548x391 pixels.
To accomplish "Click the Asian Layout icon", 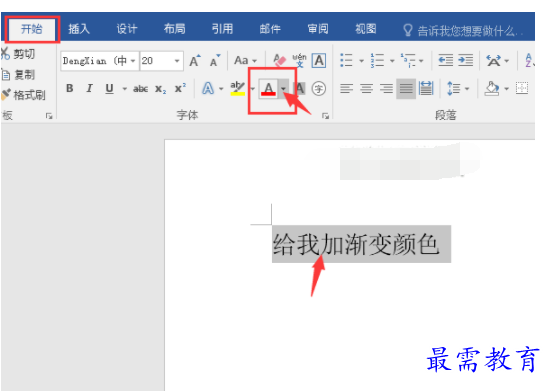I will (x=493, y=61).
